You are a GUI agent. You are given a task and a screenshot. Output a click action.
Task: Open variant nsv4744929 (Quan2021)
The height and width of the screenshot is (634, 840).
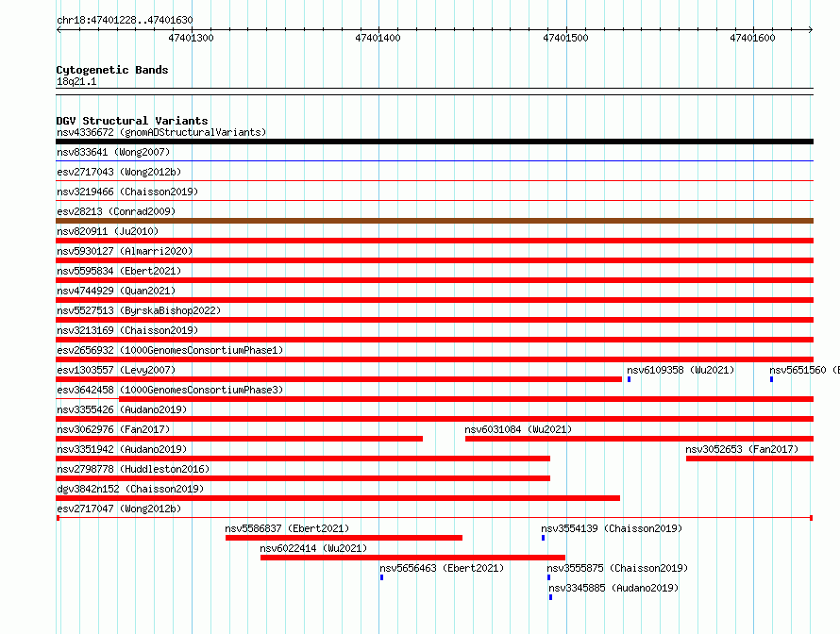click(116, 291)
